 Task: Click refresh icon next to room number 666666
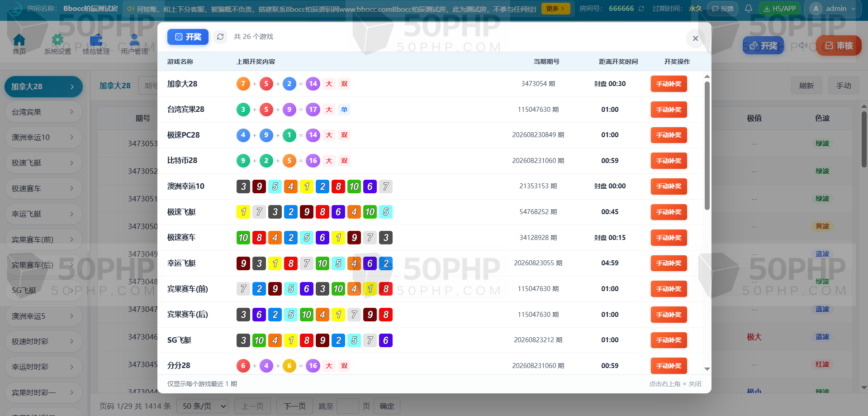[x=641, y=9]
